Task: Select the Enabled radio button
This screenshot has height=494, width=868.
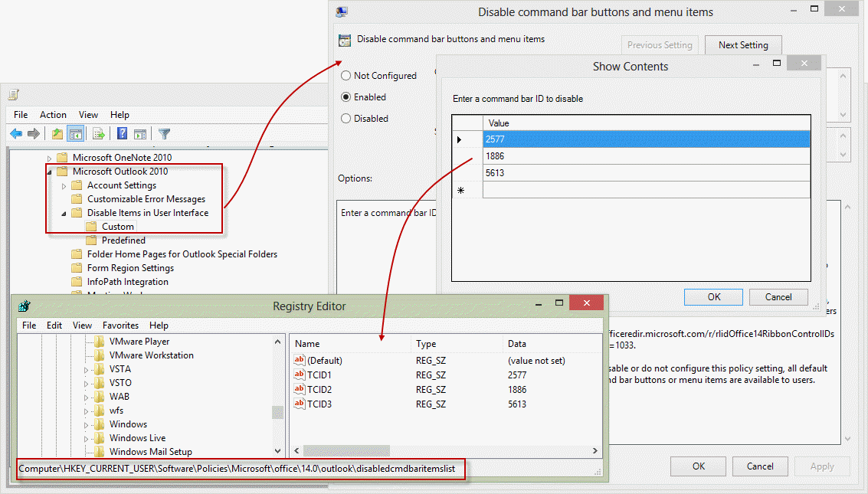Action: pos(346,97)
